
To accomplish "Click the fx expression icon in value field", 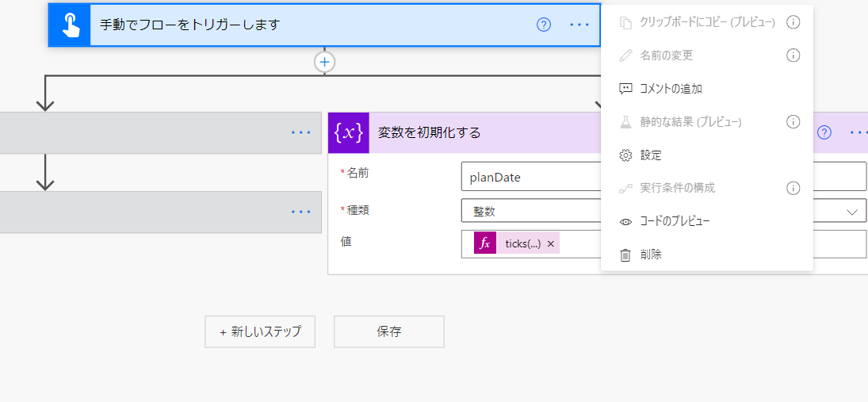I will [x=485, y=243].
